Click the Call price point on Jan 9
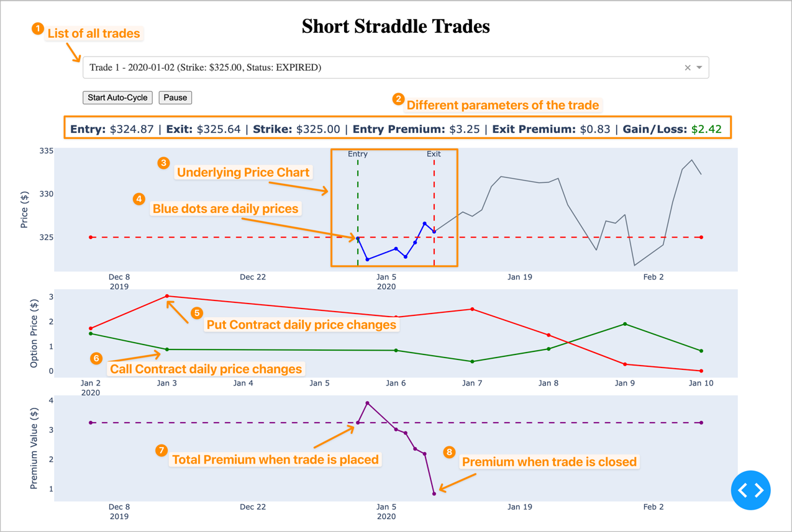This screenshot has height=532, width=792. coord(625,324)
